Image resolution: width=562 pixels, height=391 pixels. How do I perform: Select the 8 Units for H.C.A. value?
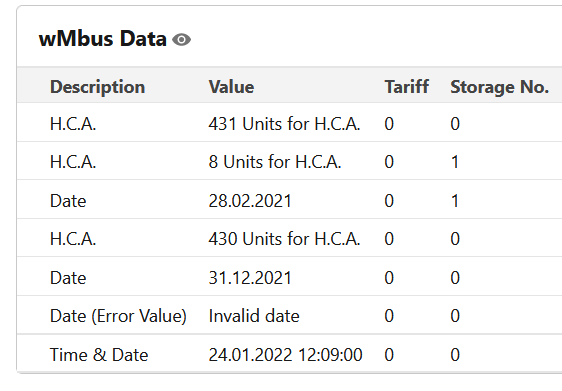click(x=275, y=162)
